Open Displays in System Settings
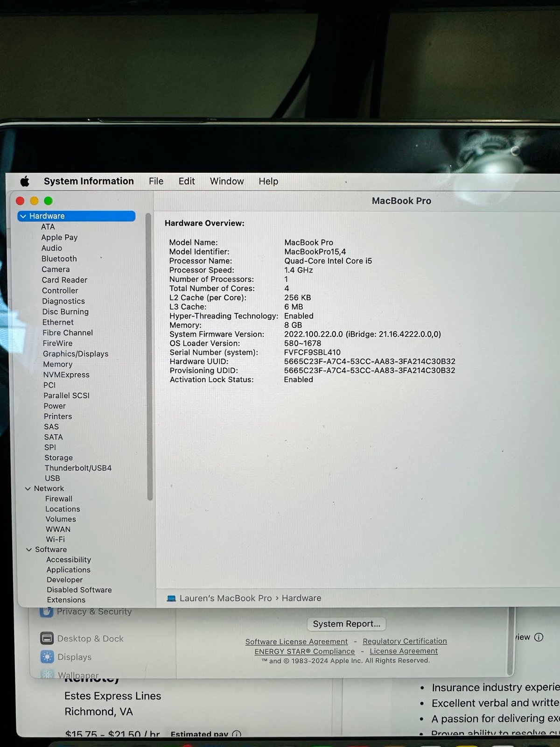 tap(66, 657)
